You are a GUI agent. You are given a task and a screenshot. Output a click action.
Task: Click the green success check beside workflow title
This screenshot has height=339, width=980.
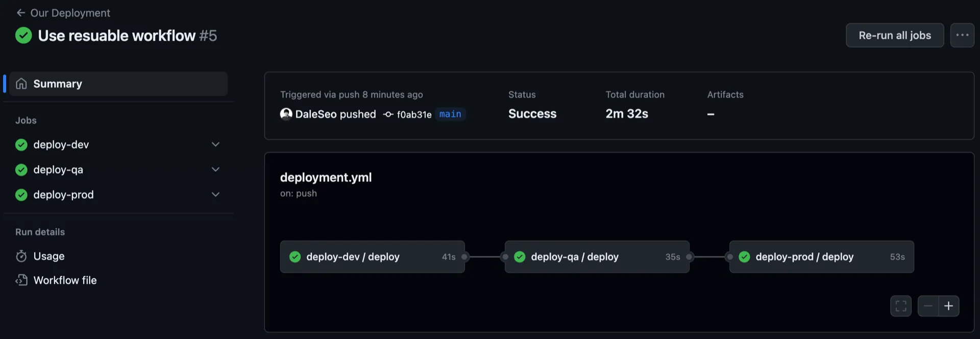23,36
